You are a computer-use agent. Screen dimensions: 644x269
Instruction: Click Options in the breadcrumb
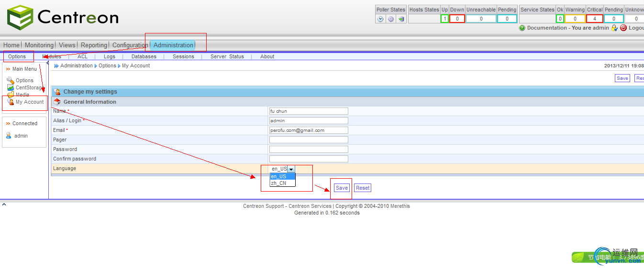(x=107, y=66)
